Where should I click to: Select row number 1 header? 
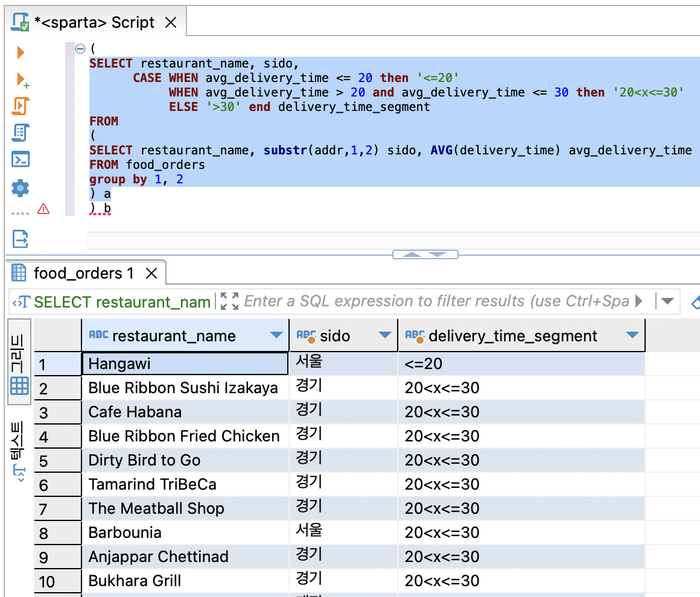(x=57, y=364)
